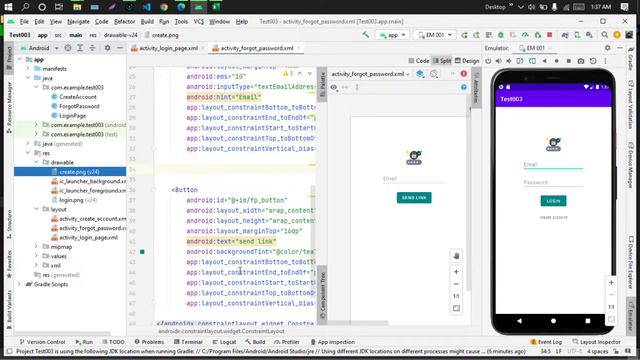This screenshot has width=640, height=360.
Task: Expand the mipmap folder
Action: pyautogui.click(x=36, y=247)
